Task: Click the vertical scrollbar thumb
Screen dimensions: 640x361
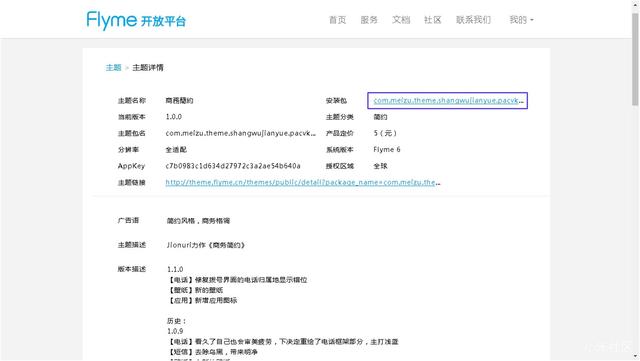Action: tap(635, 59)
